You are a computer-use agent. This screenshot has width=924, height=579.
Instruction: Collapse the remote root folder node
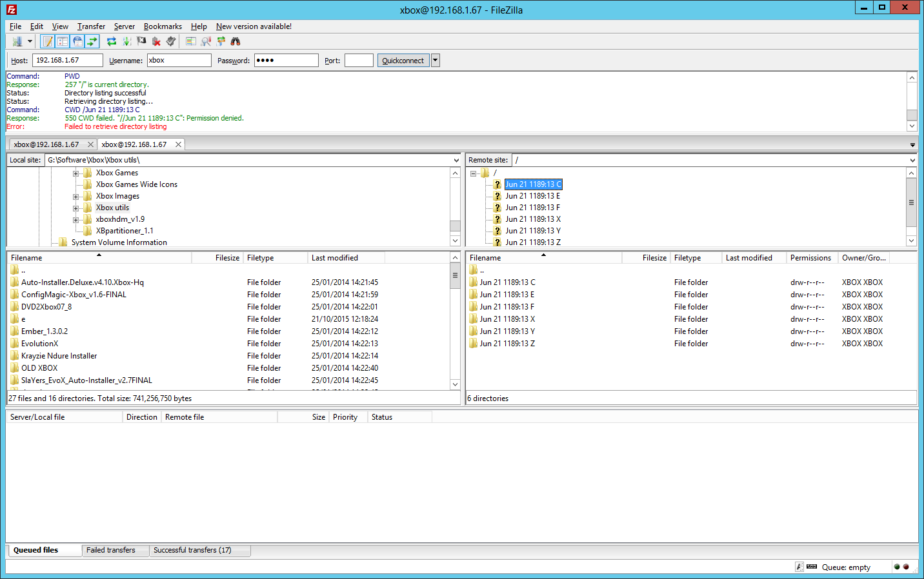pyautogui.click(x=473, y=173)
